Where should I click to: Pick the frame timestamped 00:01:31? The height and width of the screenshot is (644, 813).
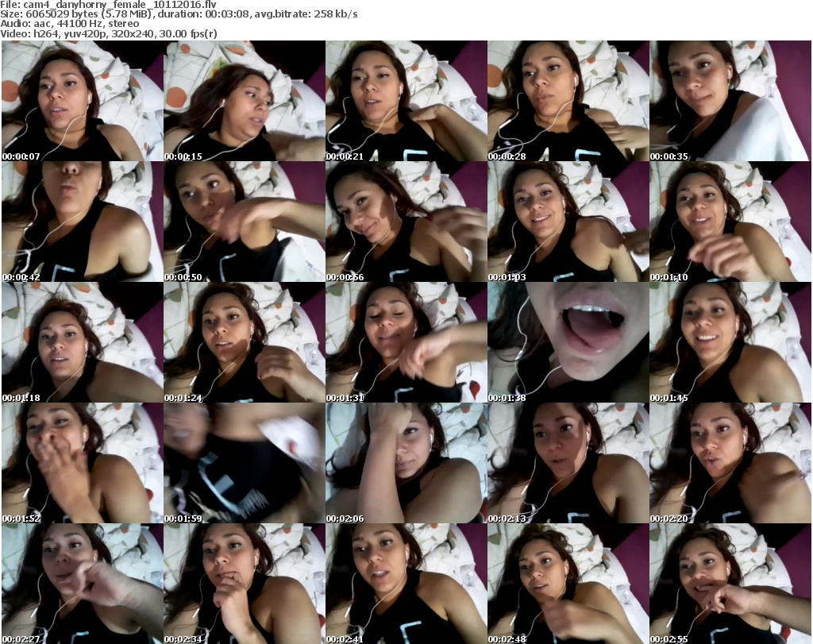(x=406, y=342)
